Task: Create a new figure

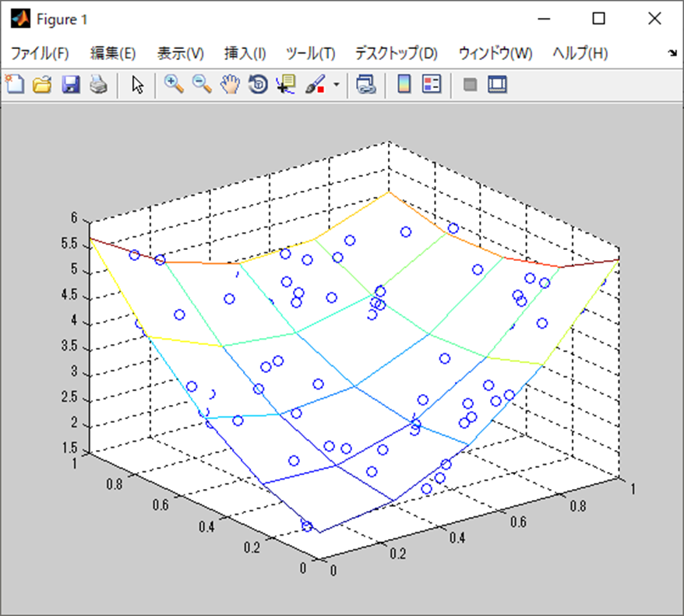Action: pyautogui.click(x=13, y=84)
